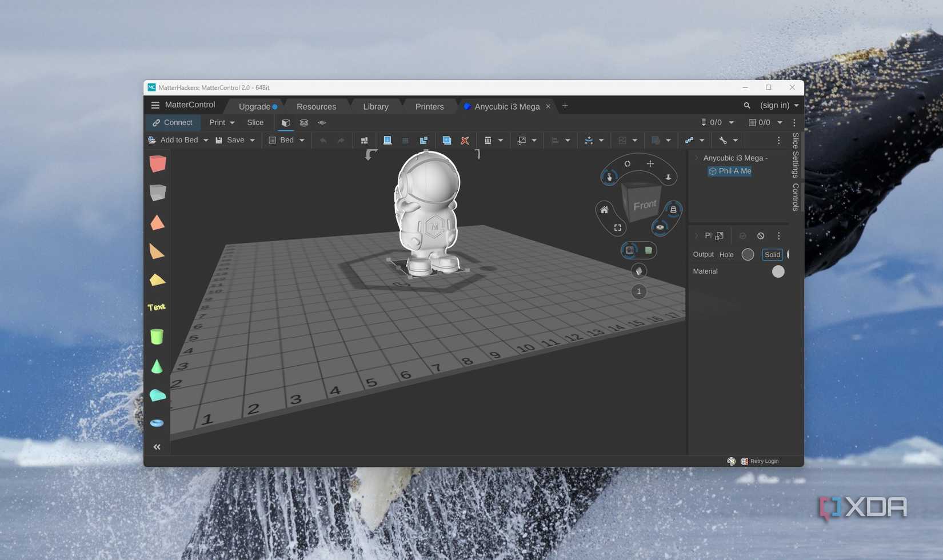Open the Bed dropdown menu
The image size is (943, 560).
coord(301,140)
